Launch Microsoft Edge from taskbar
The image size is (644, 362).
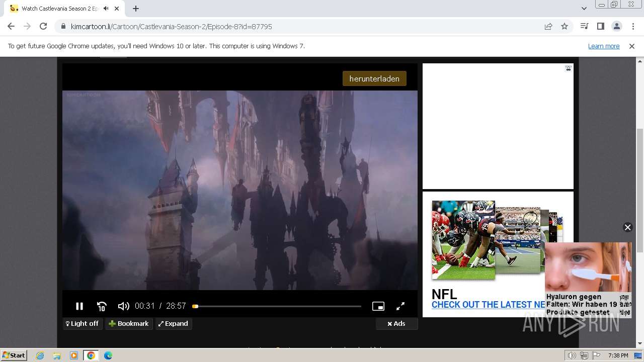[108, 355]
